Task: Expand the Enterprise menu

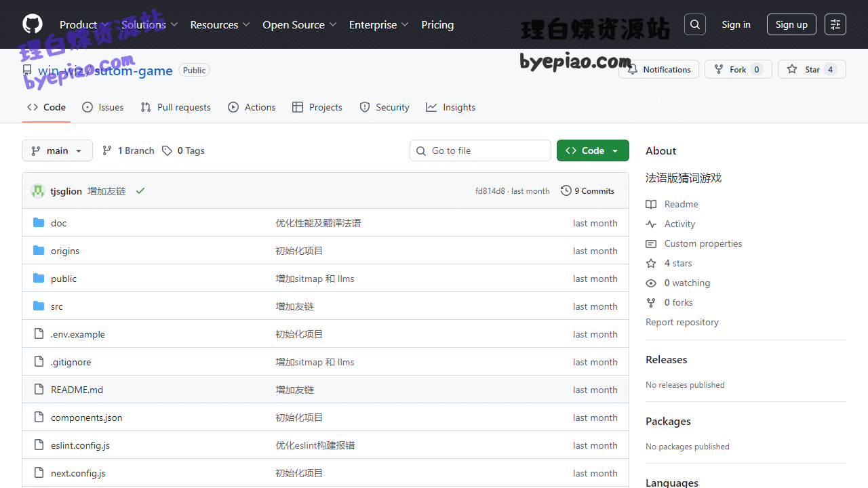Action: tap(378, 24)
